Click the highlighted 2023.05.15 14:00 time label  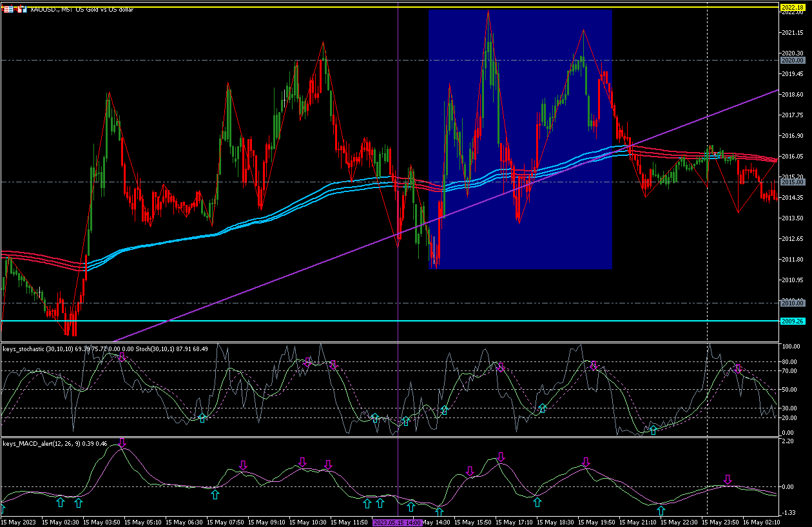click(398, 522)
